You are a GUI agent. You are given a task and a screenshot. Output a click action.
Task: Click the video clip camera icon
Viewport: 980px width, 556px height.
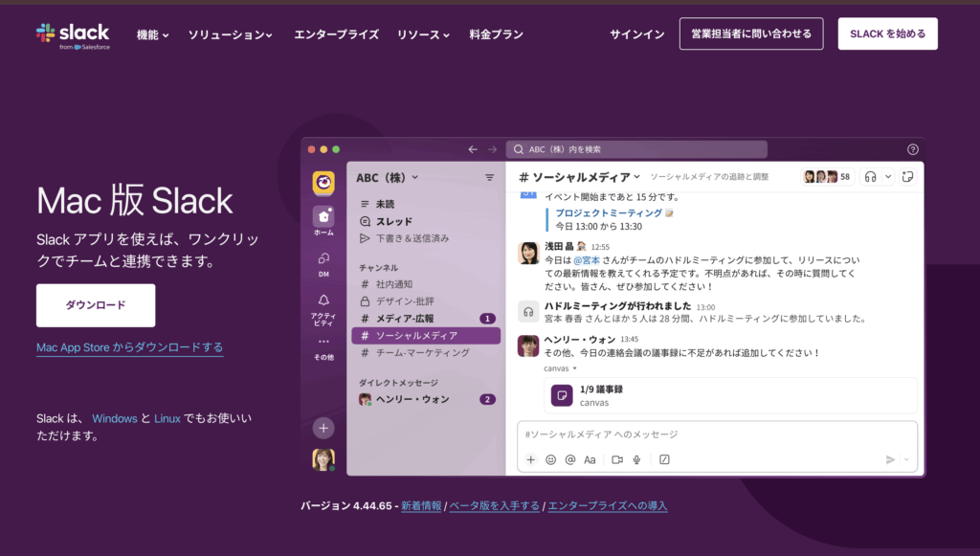point(617,459)
